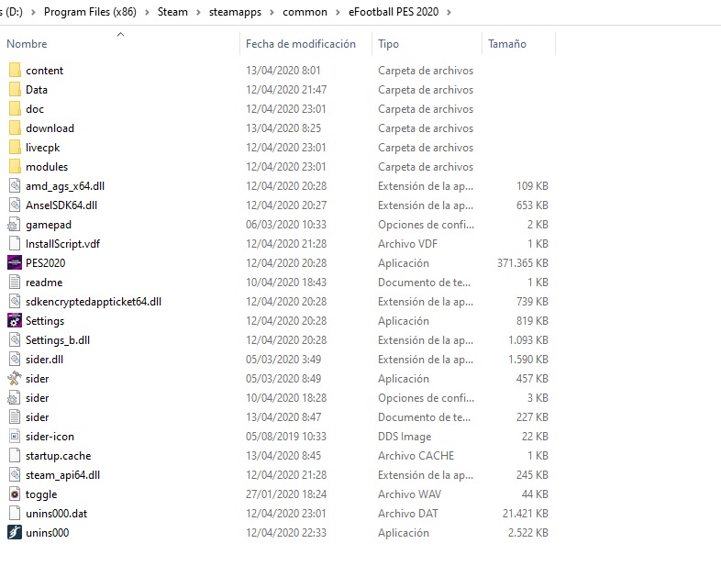
Task: Click the livecpk folder icon
Action: [15, 148]
